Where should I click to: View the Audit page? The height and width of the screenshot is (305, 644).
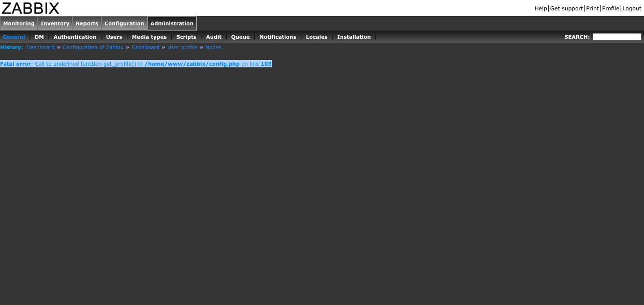tap(214, 37)
